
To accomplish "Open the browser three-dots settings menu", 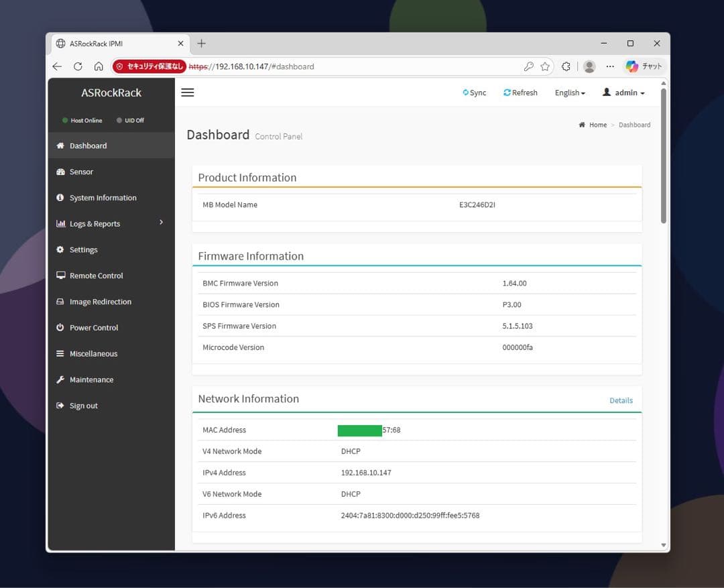I will [x=610, y=66].
